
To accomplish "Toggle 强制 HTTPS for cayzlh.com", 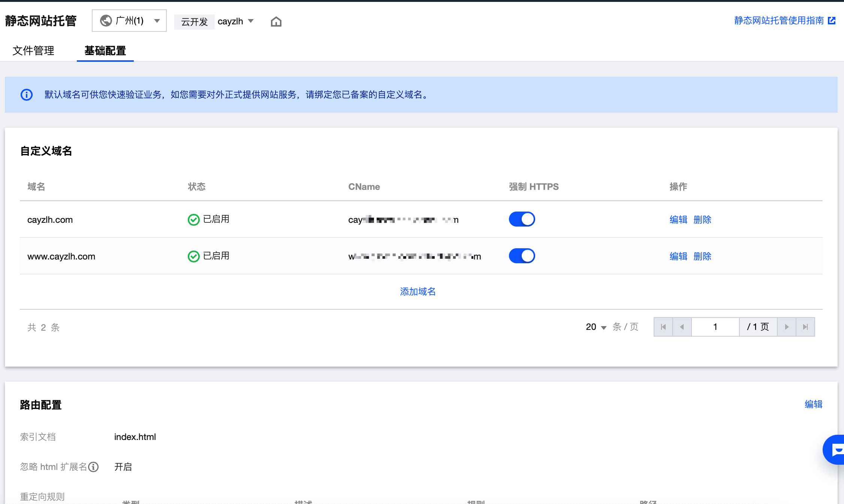I will tap(521, 219).
